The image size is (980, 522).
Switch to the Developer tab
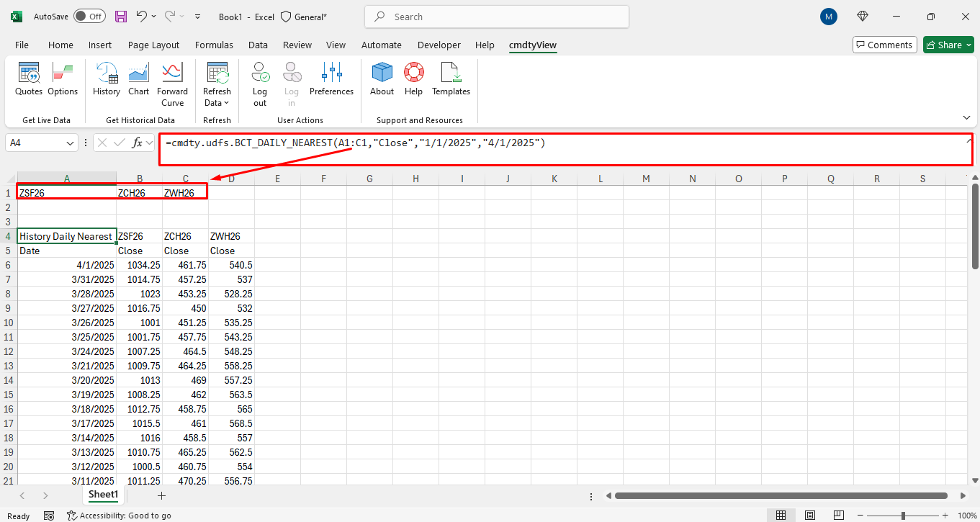[x=439, y=45]
